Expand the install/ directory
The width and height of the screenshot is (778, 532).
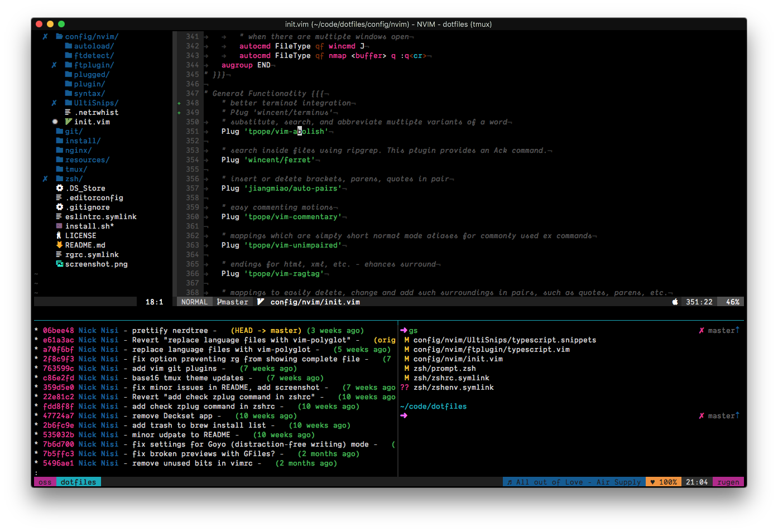click(83, 141)
